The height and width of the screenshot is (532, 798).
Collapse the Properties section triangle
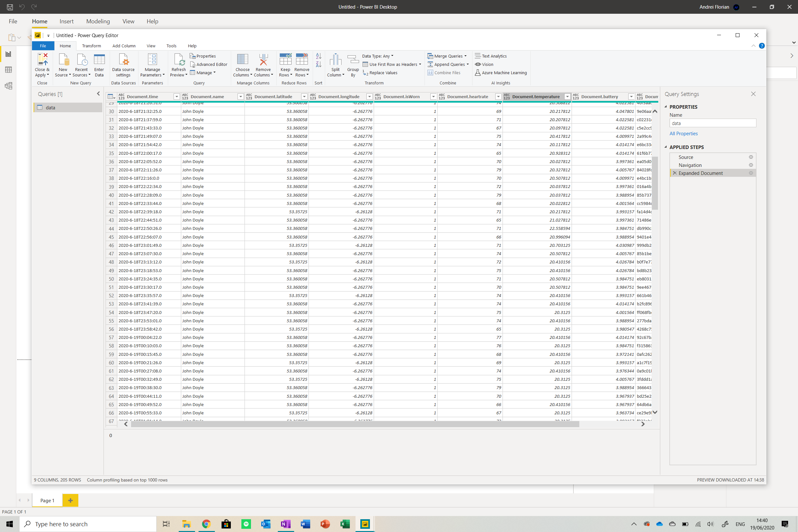[665, 106]
